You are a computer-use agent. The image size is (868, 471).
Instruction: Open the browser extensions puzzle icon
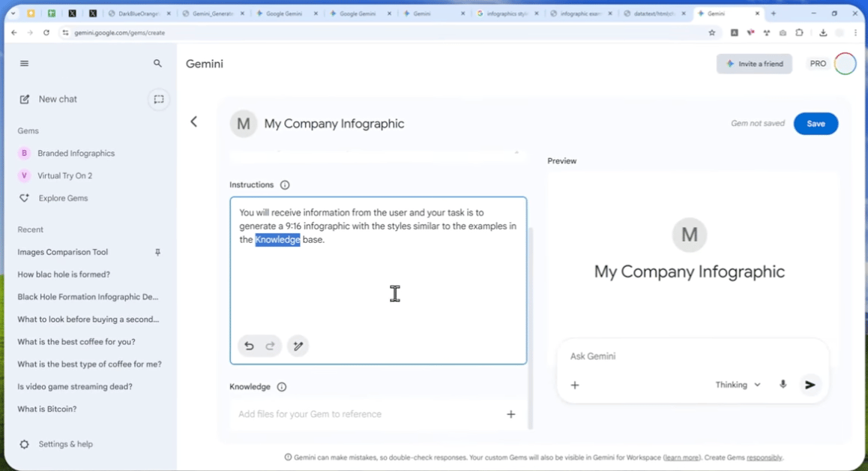point(799,33)
